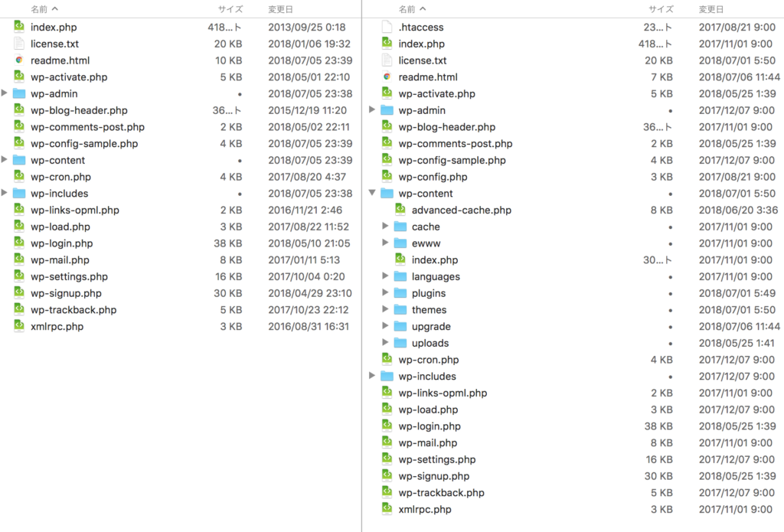Click the xmlrpc.php file icon in left pane

[19, 326]
